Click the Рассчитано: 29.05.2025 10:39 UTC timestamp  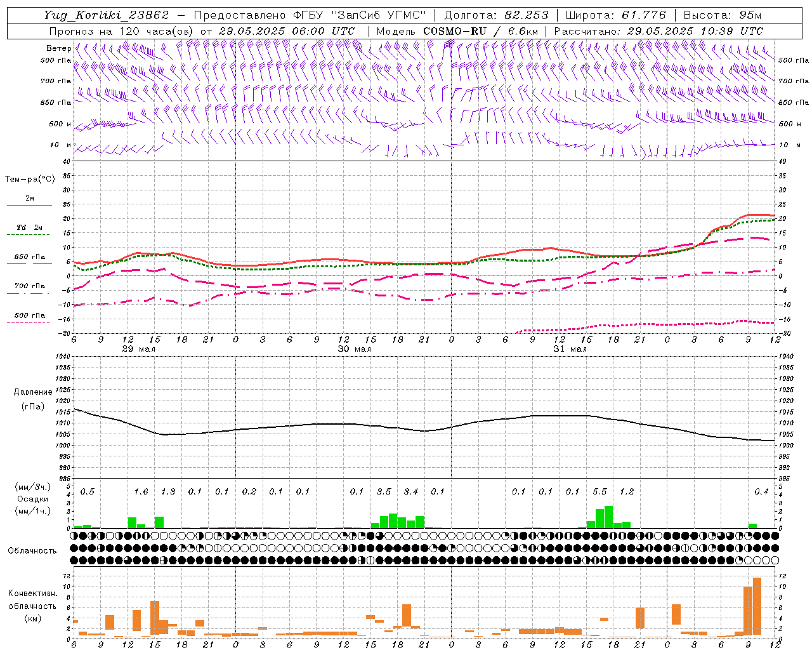coord(658,31)
